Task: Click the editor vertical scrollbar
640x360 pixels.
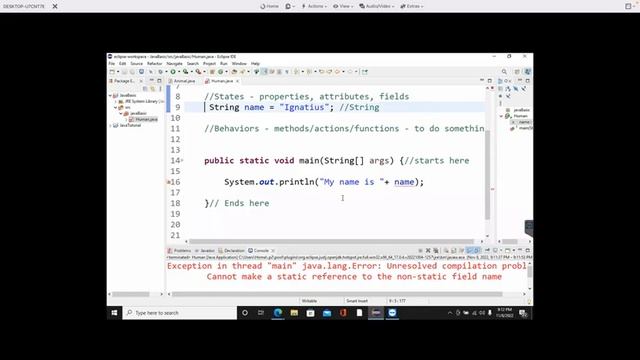Action: [487, 176]
